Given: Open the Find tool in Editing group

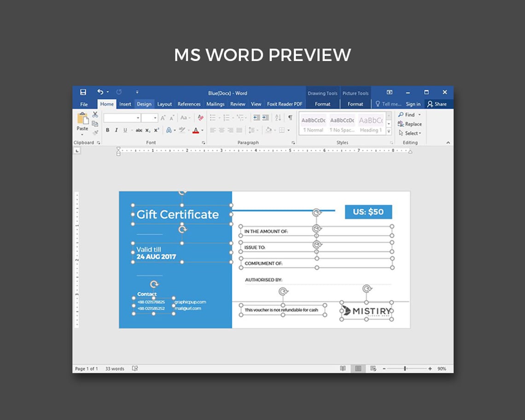Looking at the screenshot, I should click(x=409, y=115).
